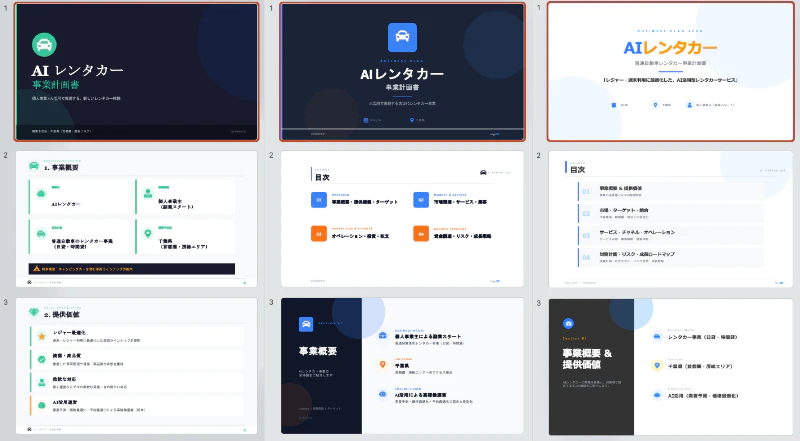Click the AI活用運営 row title
This screenshot has width=800, height=441.
[x=64, y=402]
